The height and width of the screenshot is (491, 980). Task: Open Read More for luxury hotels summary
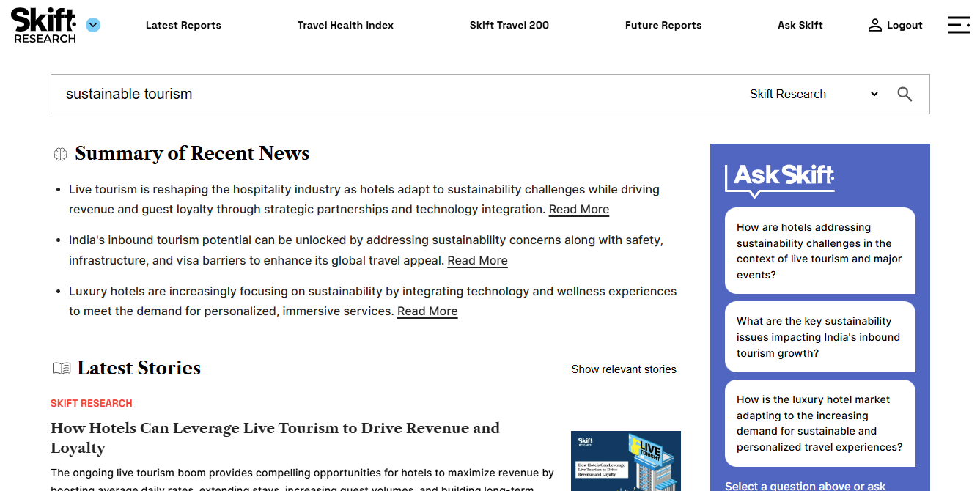pyautogui.click(x=427, y=311)
